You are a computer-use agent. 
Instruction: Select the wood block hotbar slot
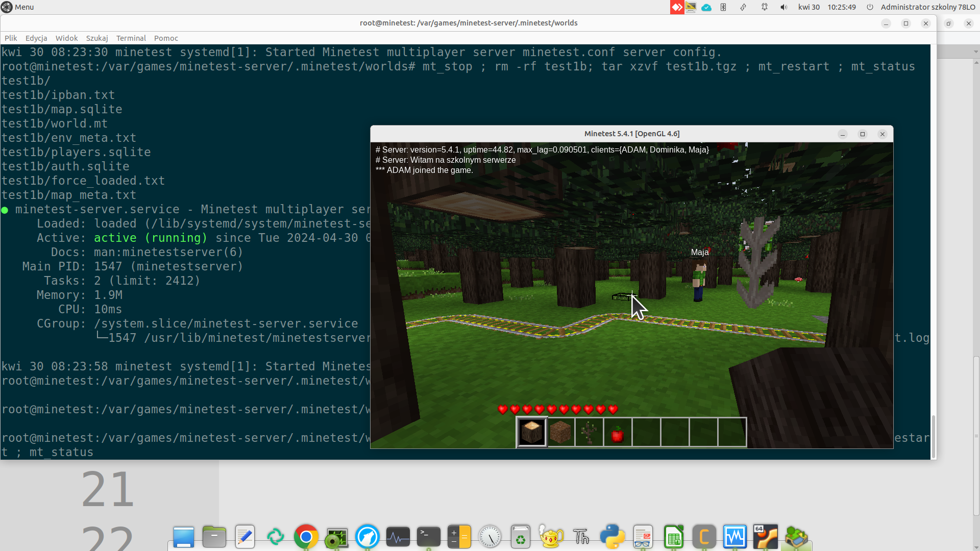(x=532, y=432)
